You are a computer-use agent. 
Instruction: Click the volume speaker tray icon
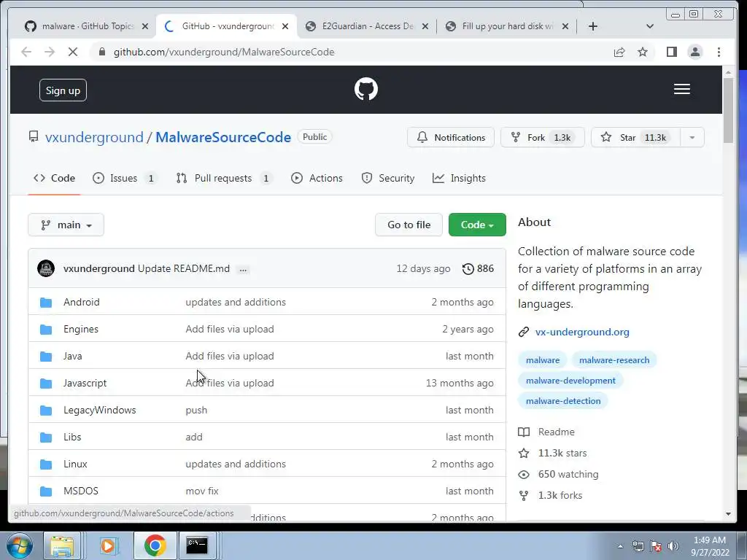click(673, 546)
